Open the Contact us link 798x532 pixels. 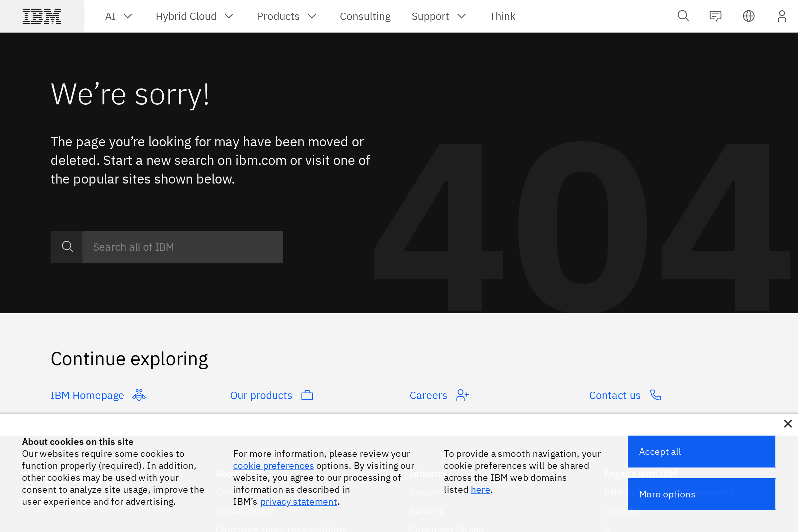pos(615,395)
